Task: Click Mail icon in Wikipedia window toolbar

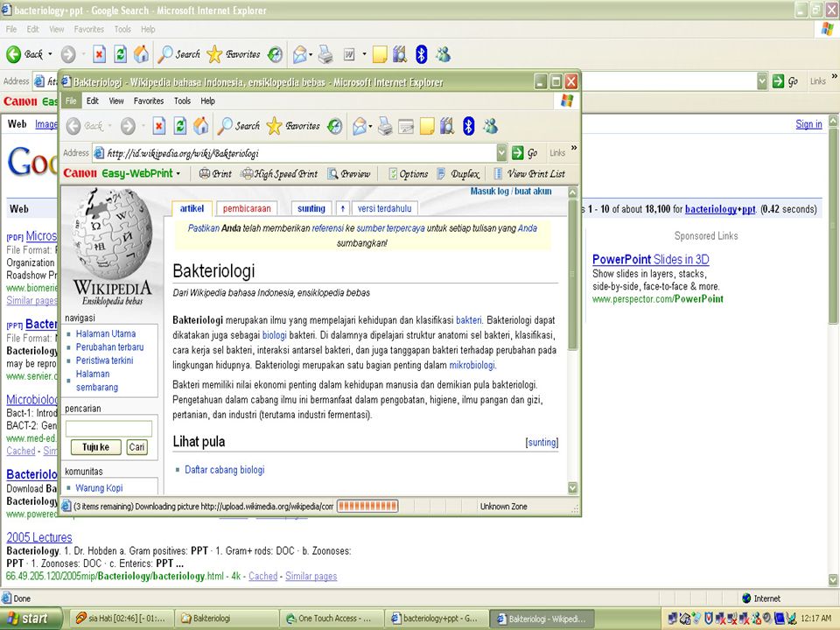Action: [360, 126]
